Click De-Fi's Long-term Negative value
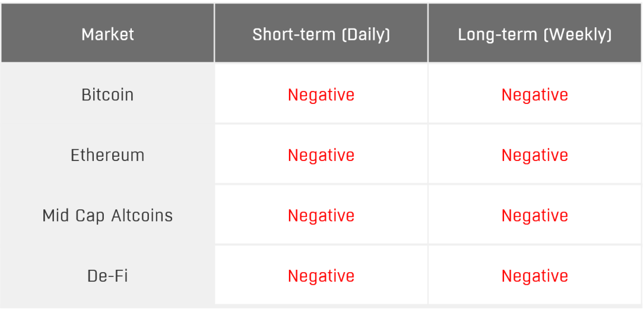 535,276
